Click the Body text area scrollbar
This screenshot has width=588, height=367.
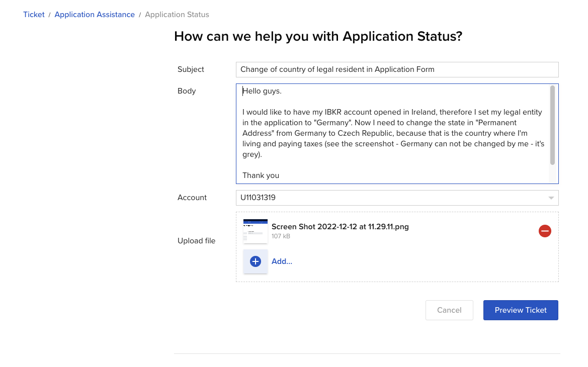tap(552, 125)
